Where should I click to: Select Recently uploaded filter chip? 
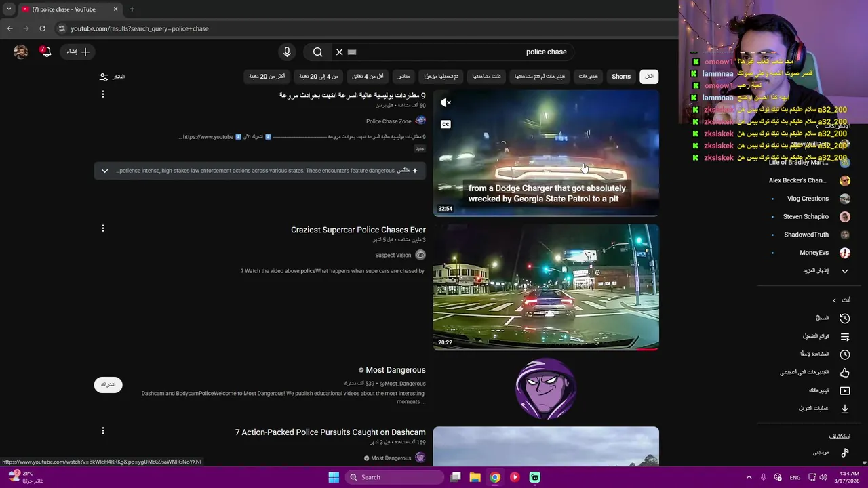coord(441,77)
